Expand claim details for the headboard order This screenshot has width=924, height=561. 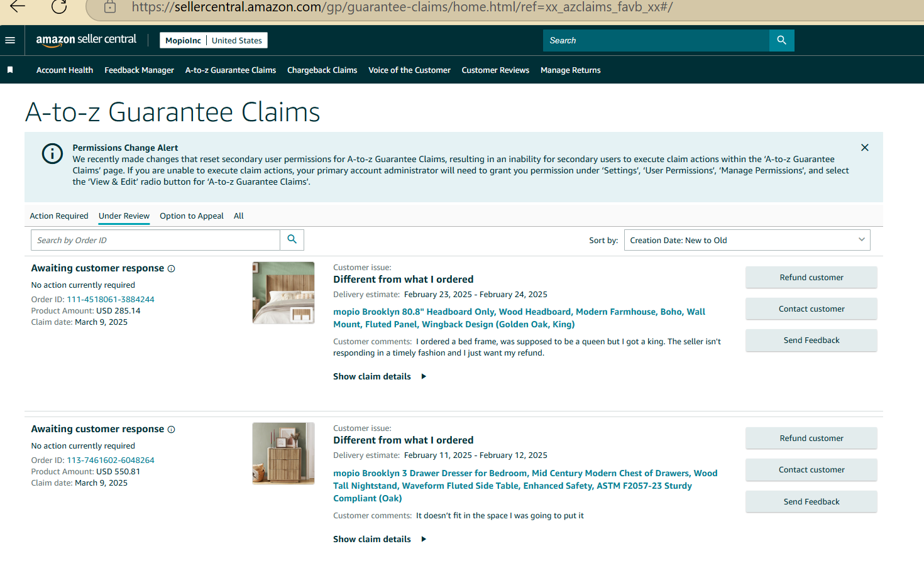click(380, 376)
